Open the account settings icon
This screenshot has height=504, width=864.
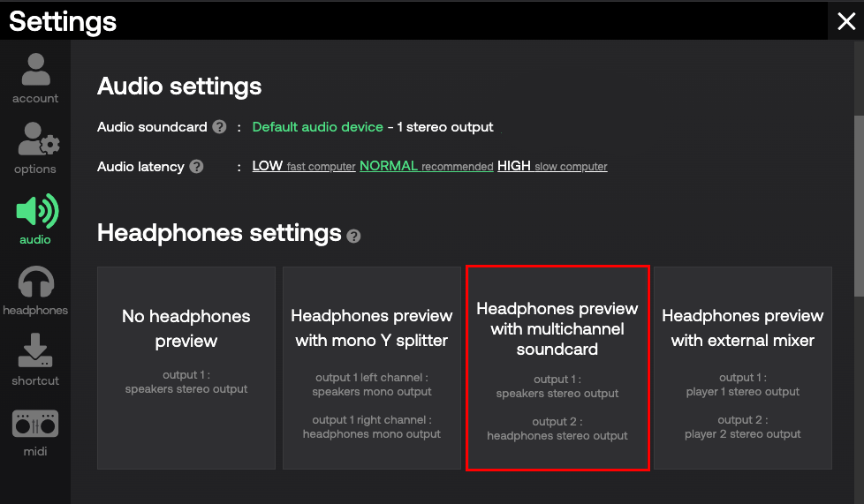[35, 70]
